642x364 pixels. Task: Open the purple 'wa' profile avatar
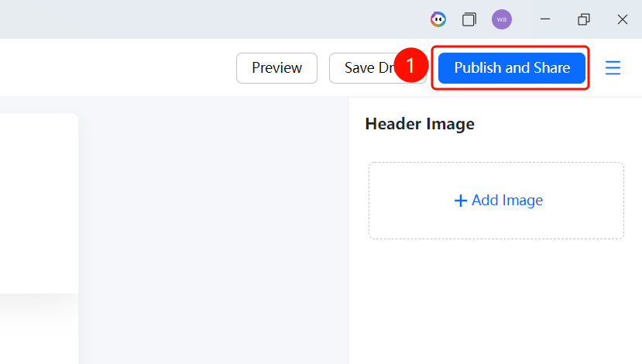[x=502, y=19]
